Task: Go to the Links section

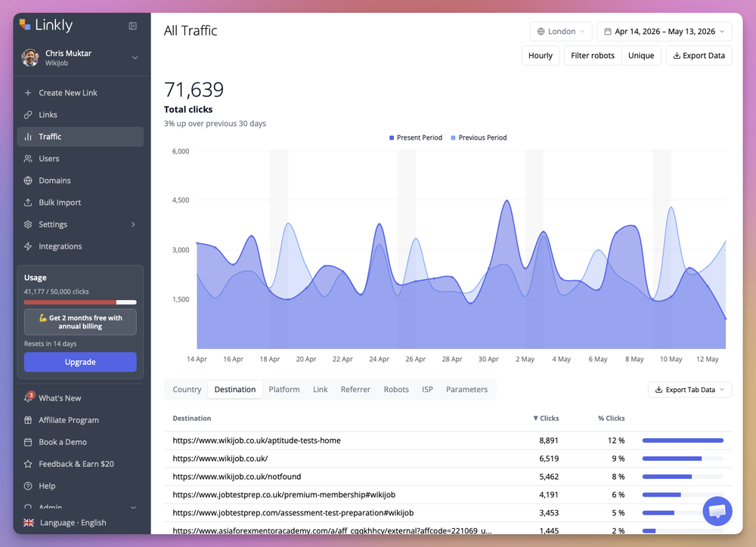Action: [x=80, y=115]
